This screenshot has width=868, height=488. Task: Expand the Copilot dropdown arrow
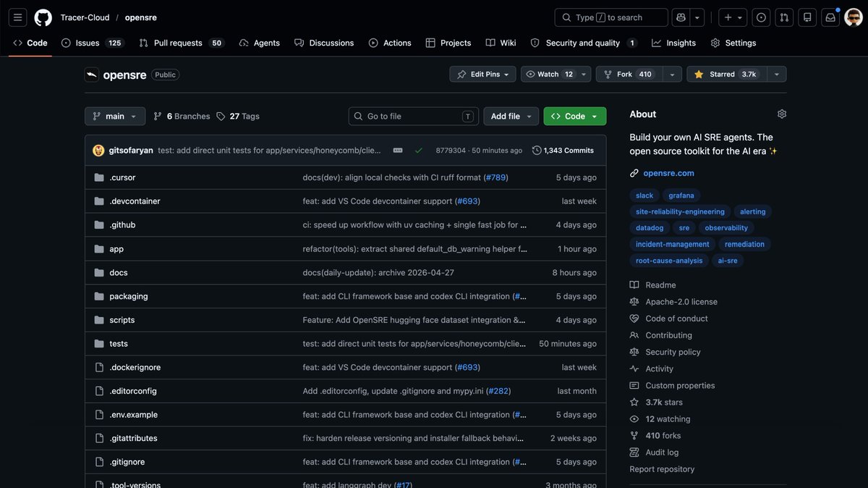pyautogui.click(x=697, y=17)
